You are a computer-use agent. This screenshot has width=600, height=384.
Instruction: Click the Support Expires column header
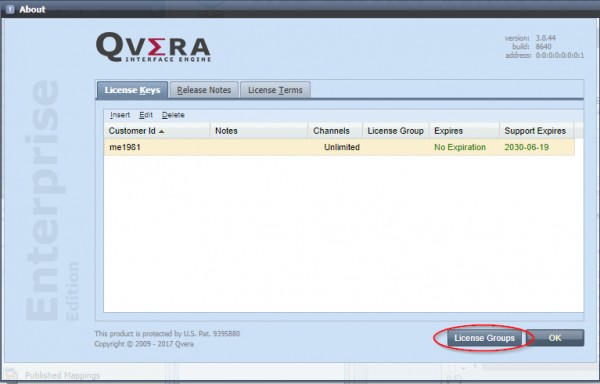click(x=536, y=131)
